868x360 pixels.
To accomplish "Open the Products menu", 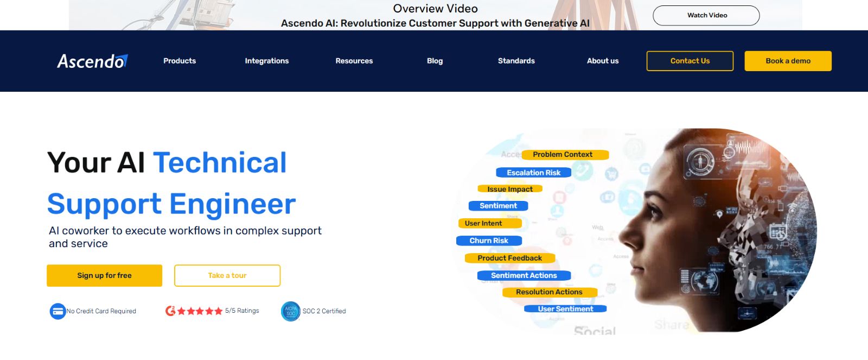I will click(180, 61).
